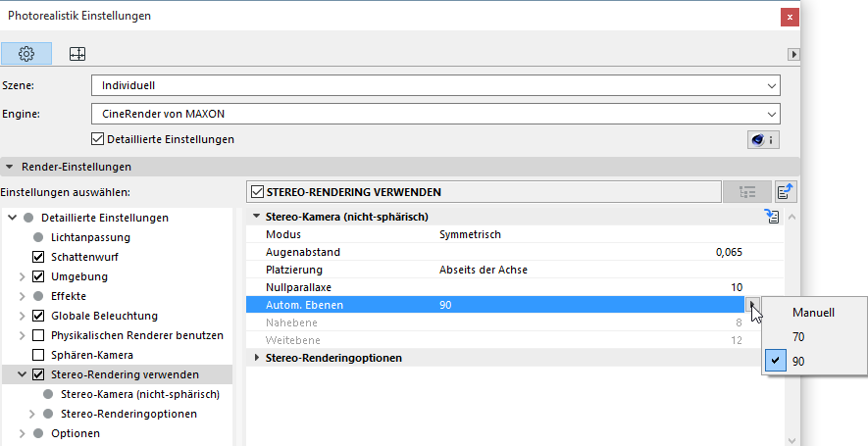Choose Manuell from the popup menu

tap(814, 313)
